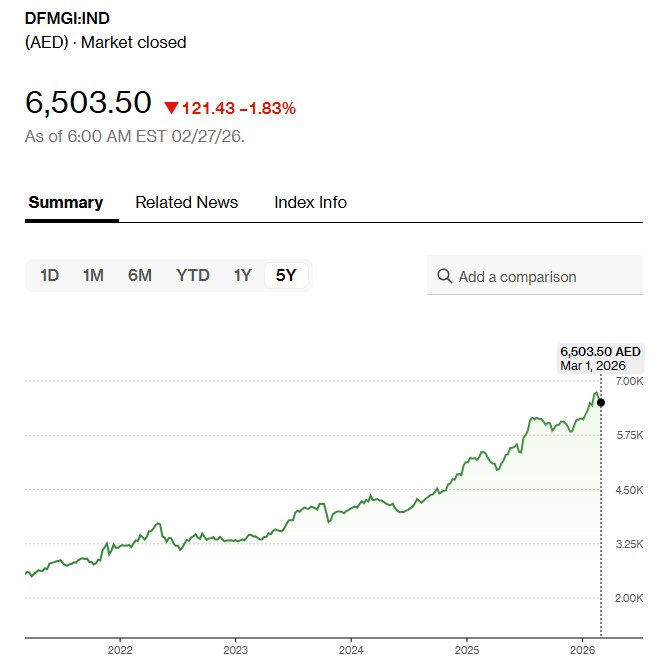Switch to Index Info tab

tap(310, 202)
